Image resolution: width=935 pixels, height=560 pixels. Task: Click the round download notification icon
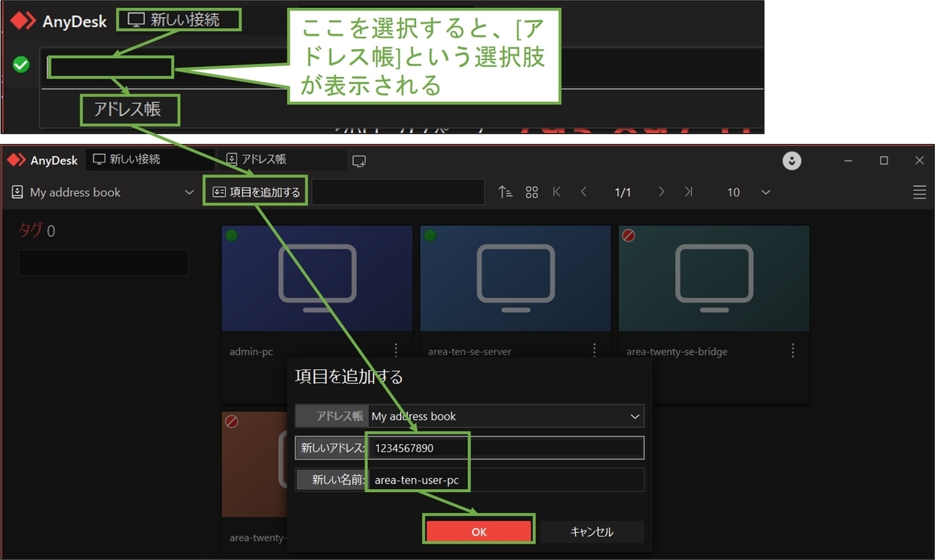point(792,160)
